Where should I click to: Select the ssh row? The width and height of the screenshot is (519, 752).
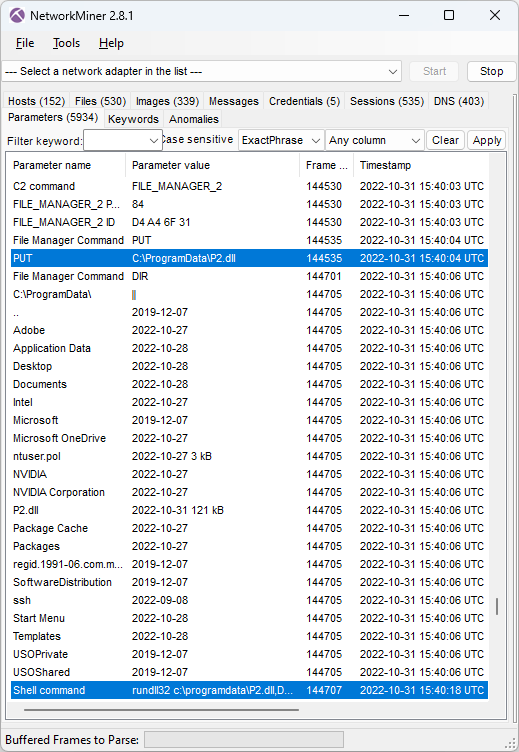click(x=249, y=600)
